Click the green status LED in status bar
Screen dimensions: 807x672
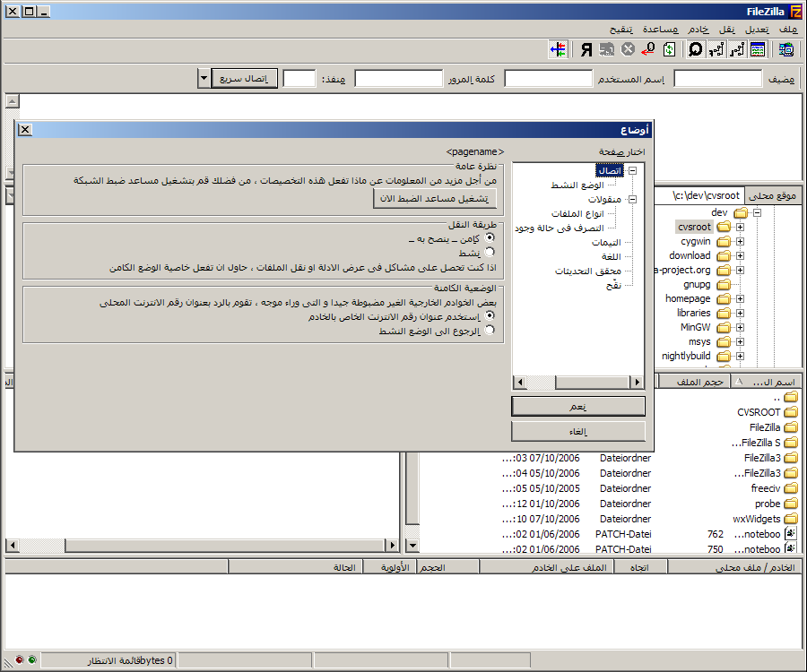point(32,659)
